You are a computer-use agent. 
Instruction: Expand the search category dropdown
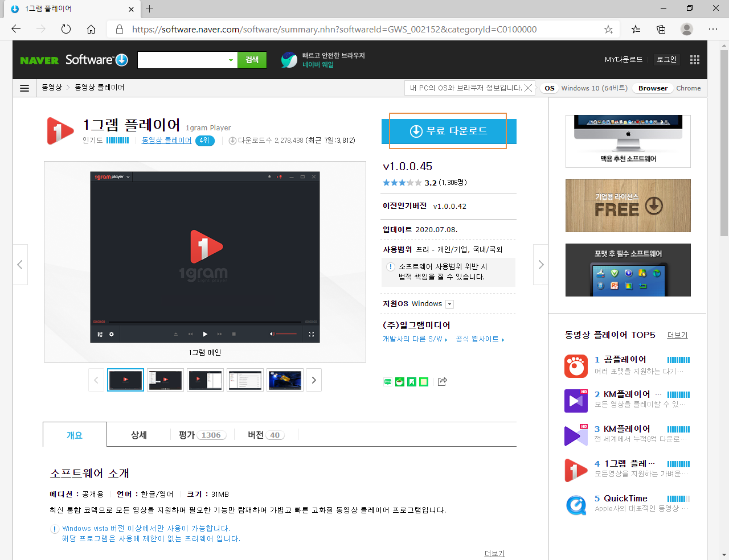(x=231, y=60)
